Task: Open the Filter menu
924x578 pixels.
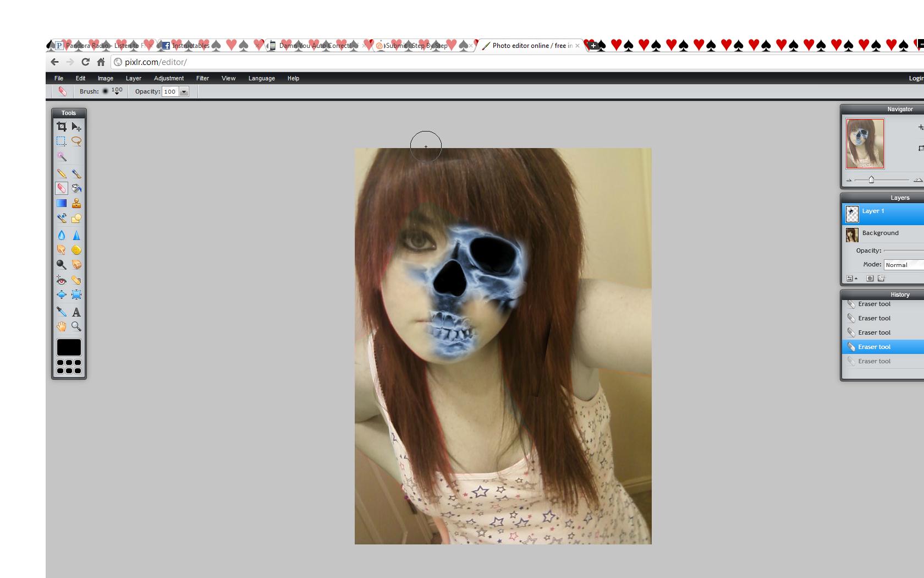Action: click(x=202, y=78)
